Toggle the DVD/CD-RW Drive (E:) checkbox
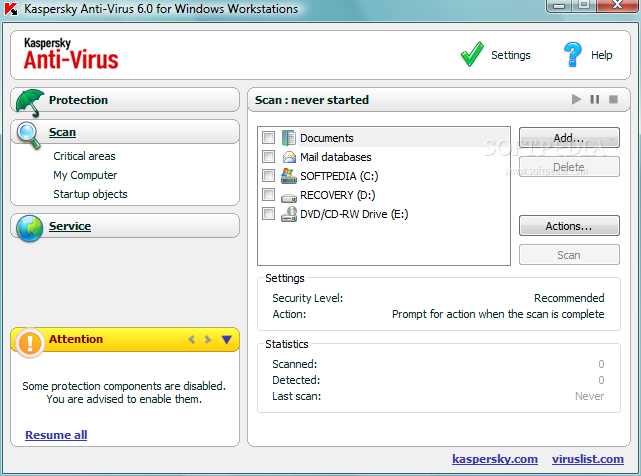This screenshot has height=476, width=641. click(268, 213)
